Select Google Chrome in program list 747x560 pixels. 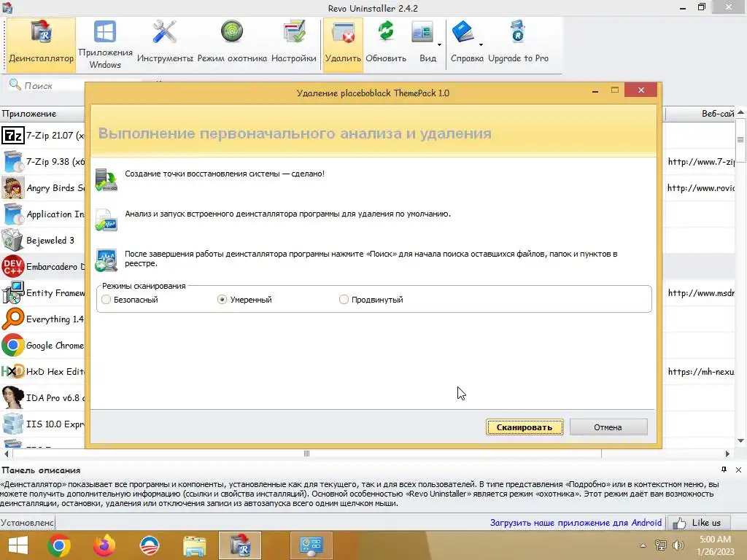coord(43,345)
